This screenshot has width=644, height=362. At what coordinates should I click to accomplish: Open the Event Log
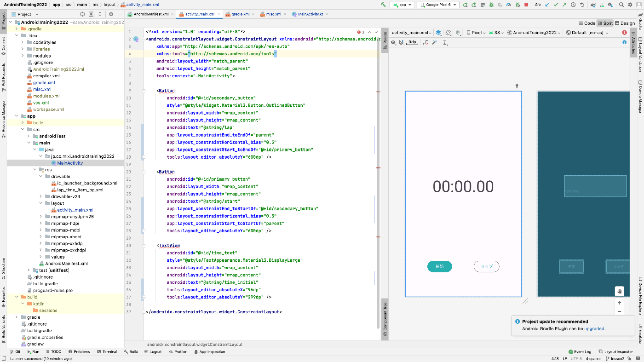579,351
